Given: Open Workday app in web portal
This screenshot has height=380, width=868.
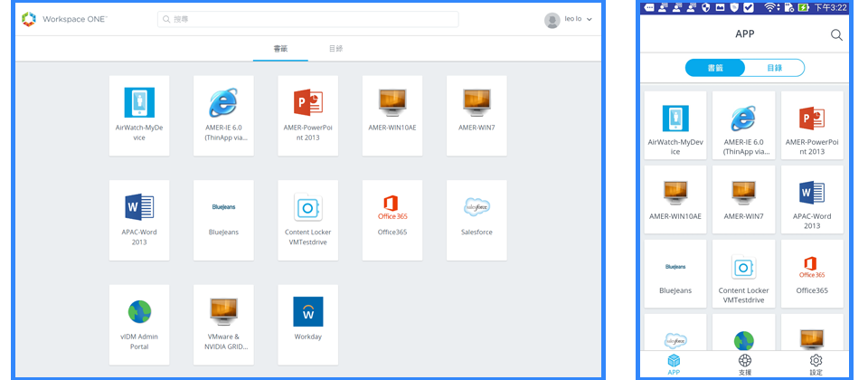Looking at the screenshot, I should click(x=307, y=325).
